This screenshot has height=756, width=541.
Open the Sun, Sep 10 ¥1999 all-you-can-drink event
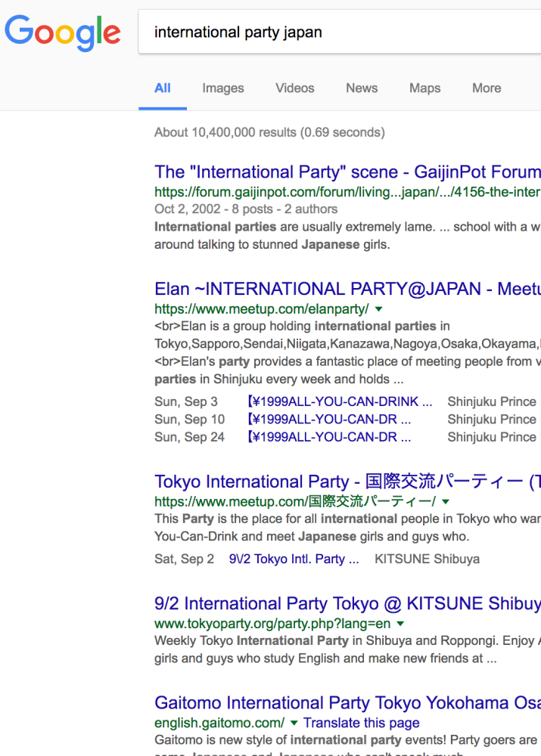click(x=329, y=420)
